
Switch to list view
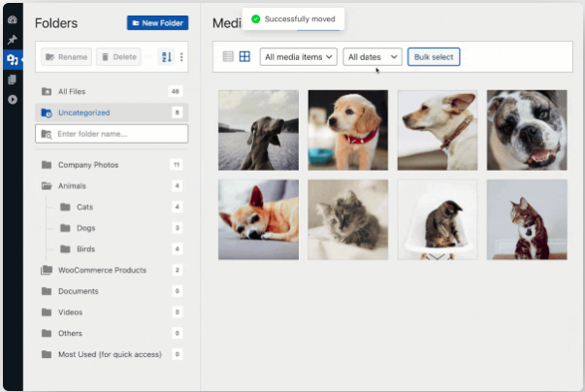tap(228, 56)
